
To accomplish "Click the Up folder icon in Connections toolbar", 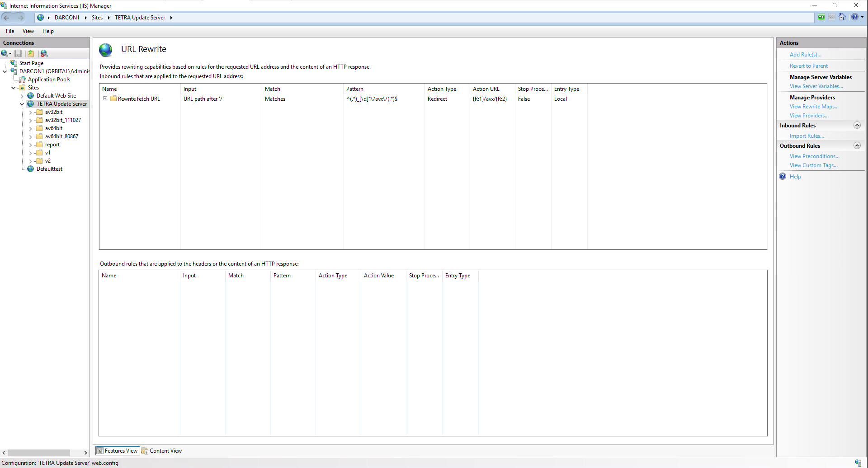I will click(x=31, y=53).
